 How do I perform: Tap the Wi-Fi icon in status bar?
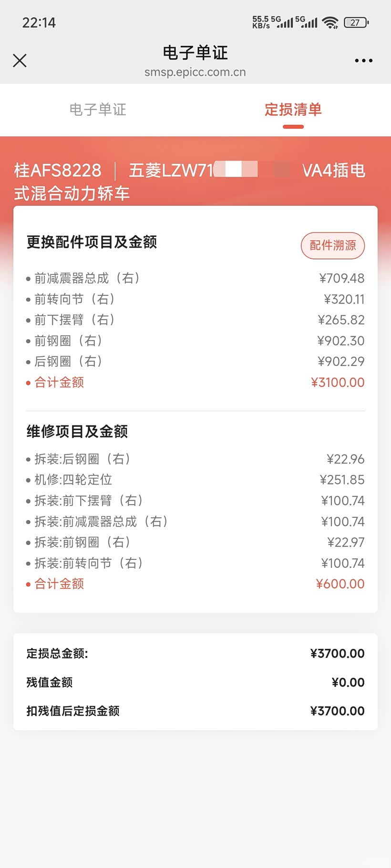tap(330, 22)
